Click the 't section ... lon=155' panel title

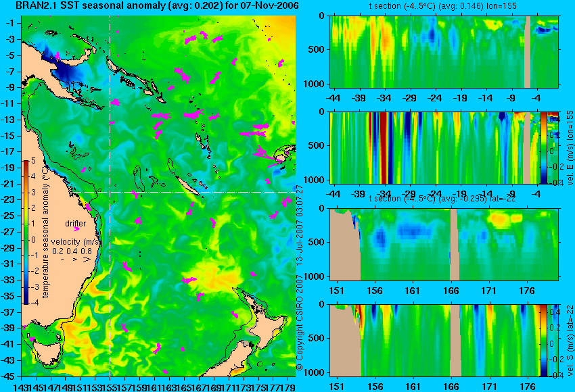click(x=443, y=6)
